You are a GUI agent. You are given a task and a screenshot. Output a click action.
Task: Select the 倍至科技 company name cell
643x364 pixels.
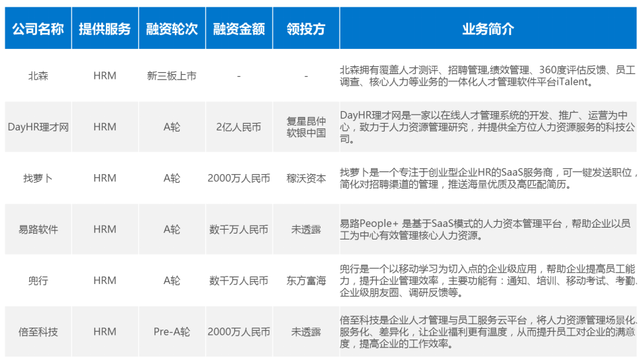pos(38,332)
